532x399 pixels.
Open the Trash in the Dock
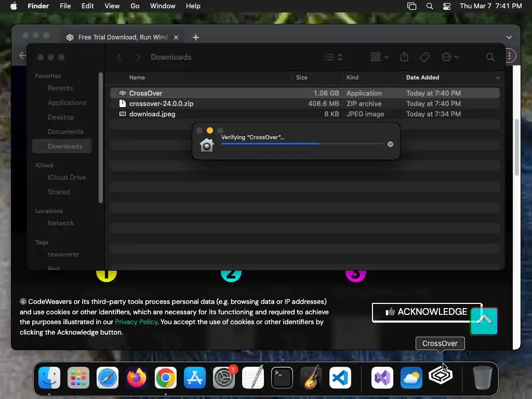point(483,378)
